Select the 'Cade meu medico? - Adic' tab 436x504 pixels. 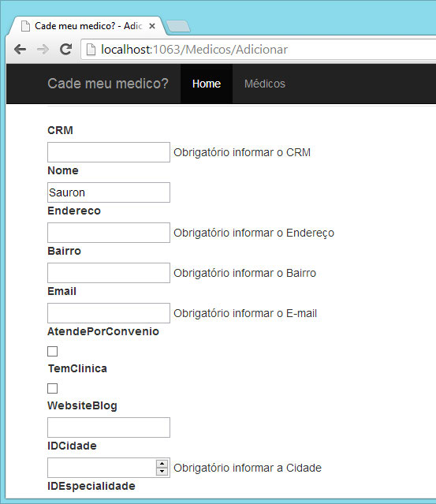point(87,26)
